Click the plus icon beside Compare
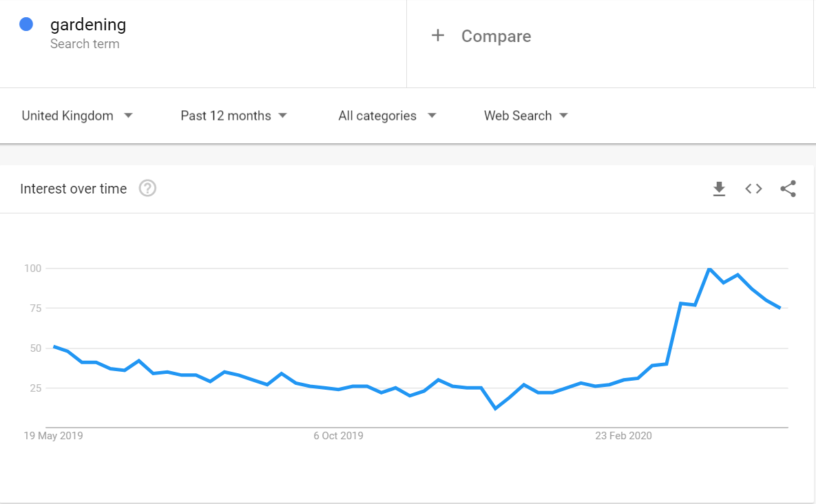816x504 pixels. pyautogui.click(x=437, y=36)
